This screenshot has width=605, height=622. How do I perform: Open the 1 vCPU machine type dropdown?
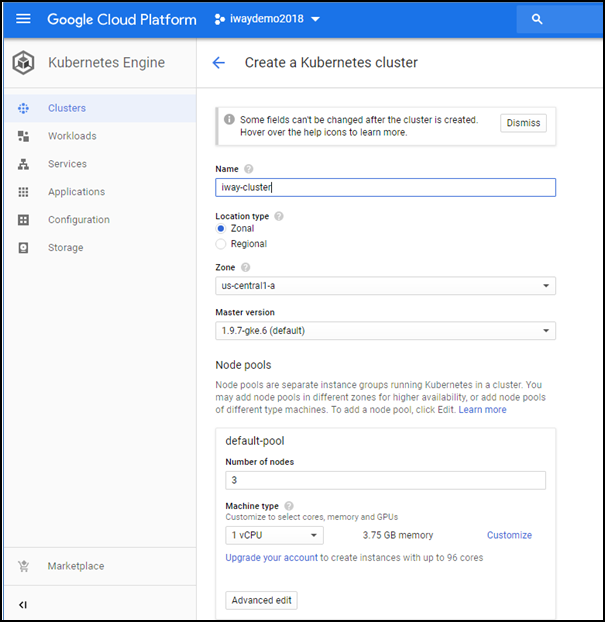(274, 535)
